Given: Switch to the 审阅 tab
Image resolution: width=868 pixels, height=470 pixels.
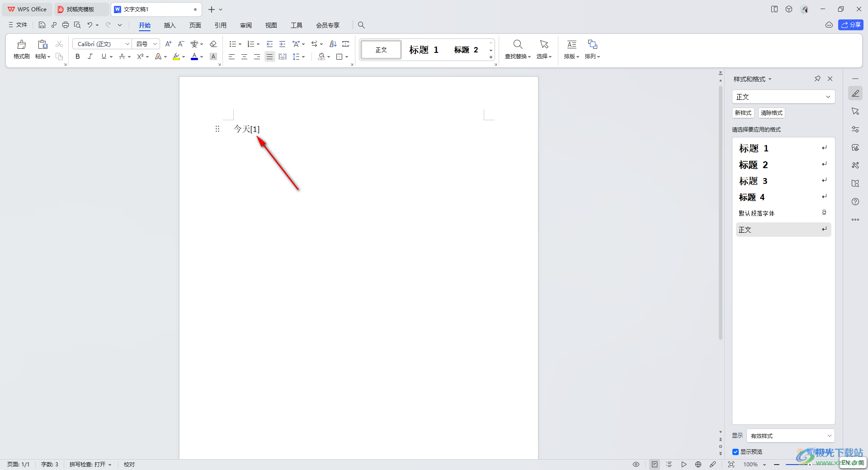Looking at the screenshot, I should click(x=246, y=25).
